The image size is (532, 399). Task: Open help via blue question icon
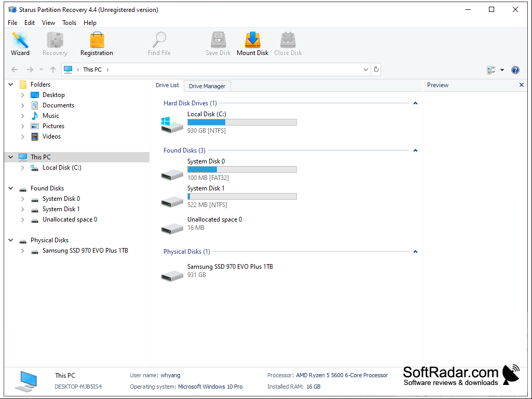(515, 70)
